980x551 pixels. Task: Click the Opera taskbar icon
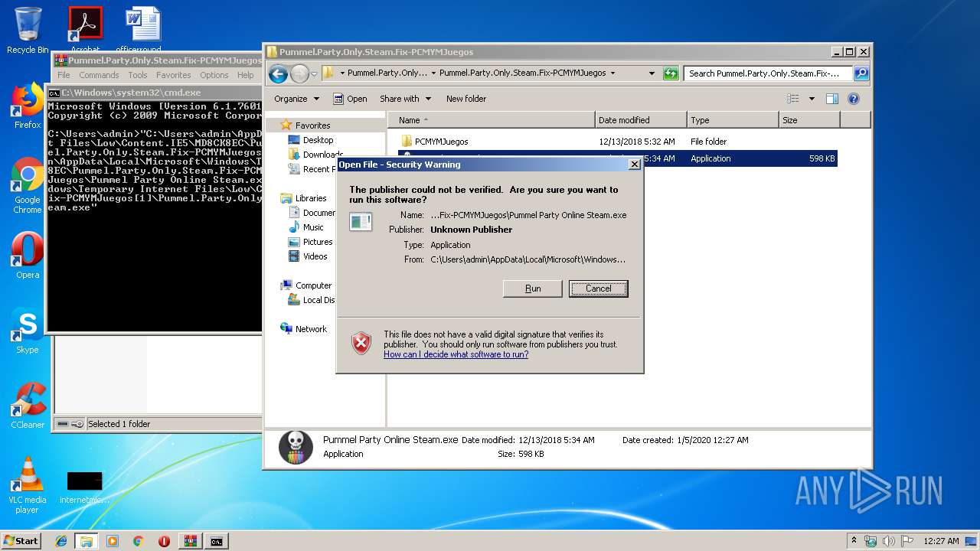[164, 541]
